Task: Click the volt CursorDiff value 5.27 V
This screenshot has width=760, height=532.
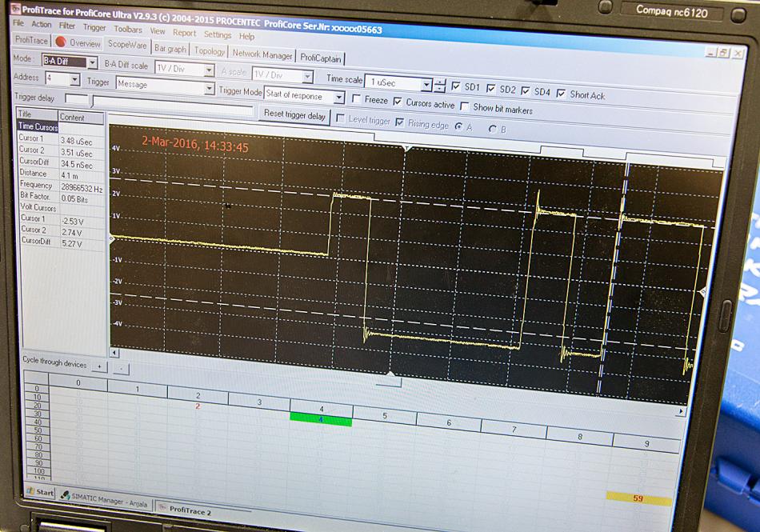Action: (72, 244)
